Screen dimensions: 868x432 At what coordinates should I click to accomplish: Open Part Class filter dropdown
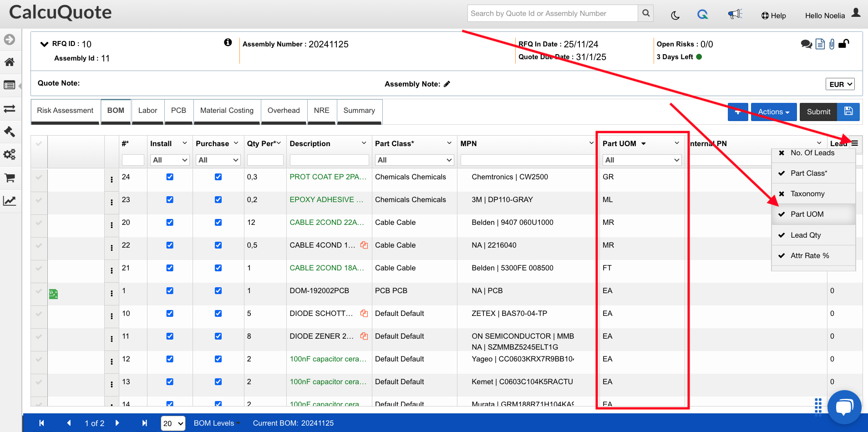414,160
